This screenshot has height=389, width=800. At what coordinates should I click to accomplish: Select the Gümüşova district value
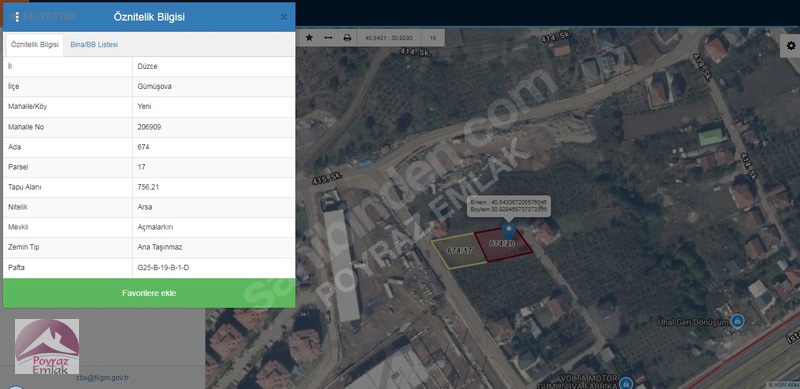click(x=155, y=86)
